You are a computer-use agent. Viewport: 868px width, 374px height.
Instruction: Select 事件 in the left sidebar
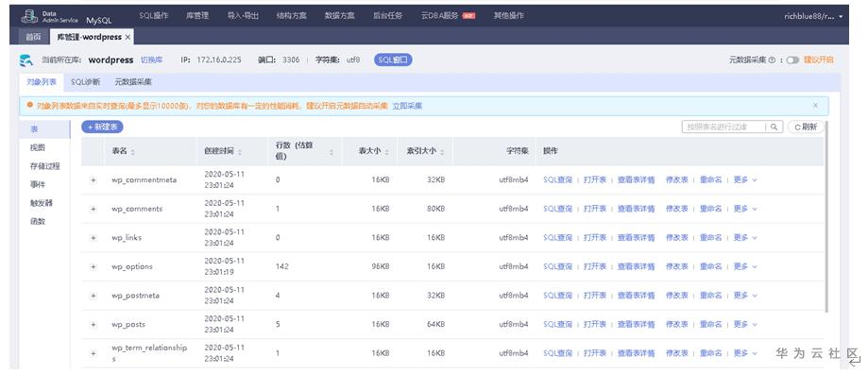[38, 184]
